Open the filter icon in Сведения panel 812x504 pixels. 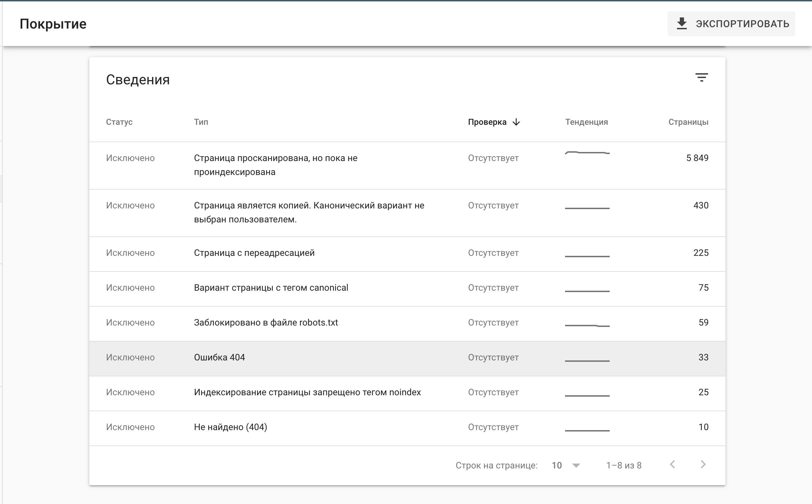click(701, 77)
